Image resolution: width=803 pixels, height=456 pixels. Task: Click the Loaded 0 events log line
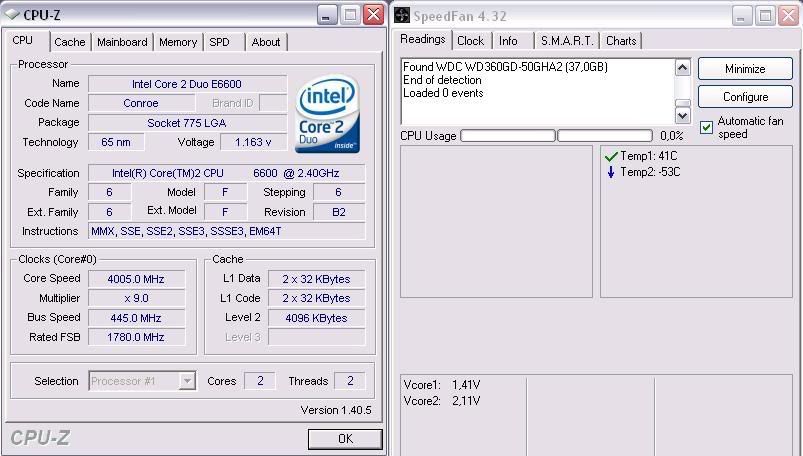point(443,93)
